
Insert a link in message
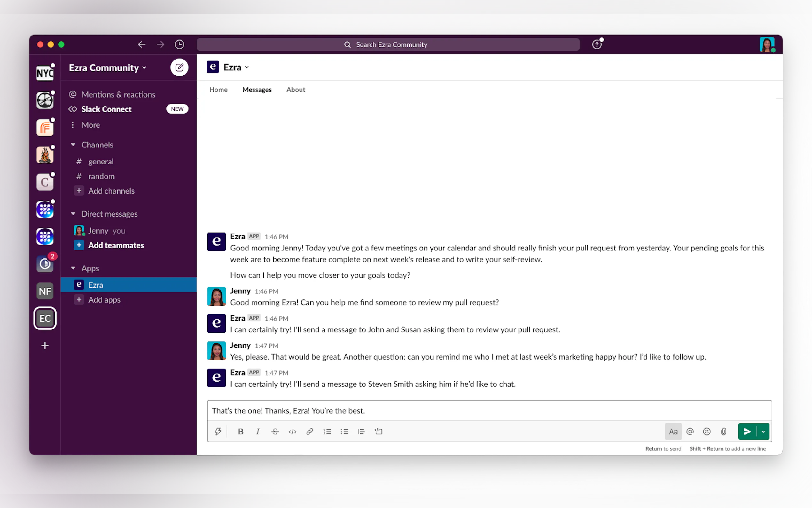(309, 432)
